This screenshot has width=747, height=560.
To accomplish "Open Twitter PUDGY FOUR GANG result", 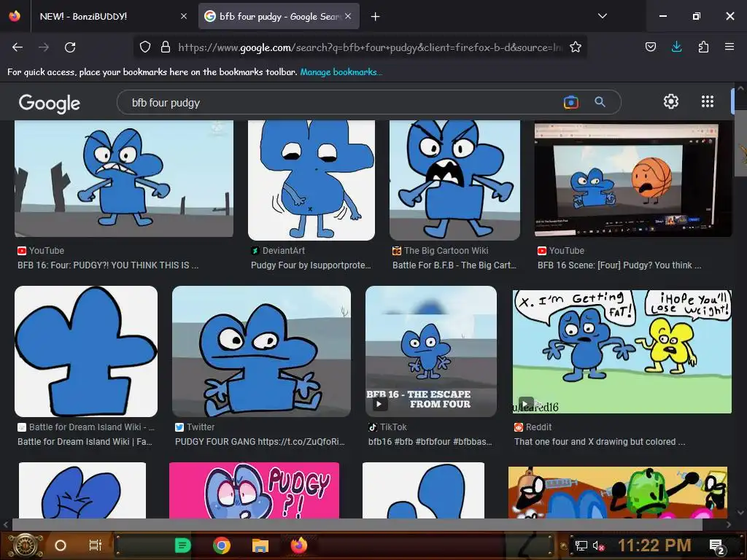I will tap(260, 441).
